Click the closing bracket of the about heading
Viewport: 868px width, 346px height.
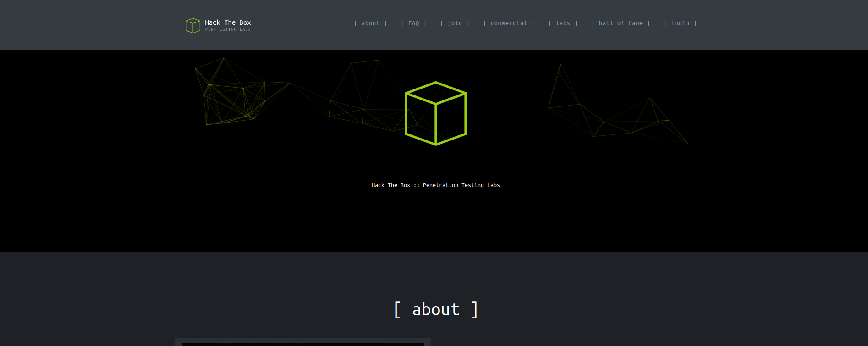[x=474, y=310]
